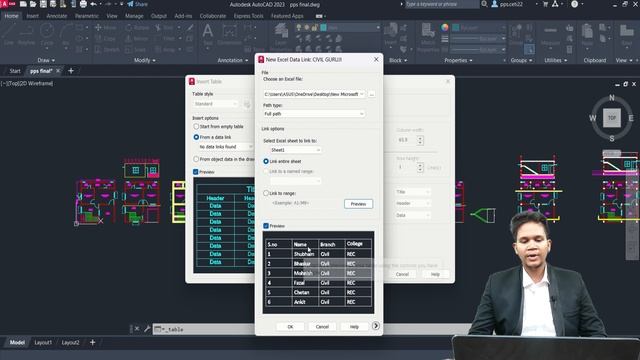Open Layer Properties in ribbon
Screen dimensions: 640x360
[281, 36]
